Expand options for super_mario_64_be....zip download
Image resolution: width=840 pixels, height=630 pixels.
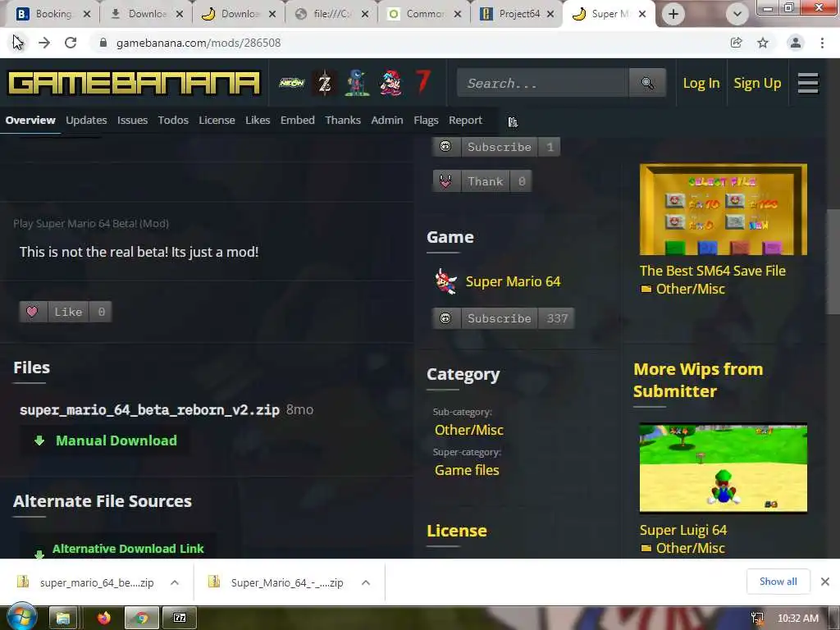tap(175, 582)
